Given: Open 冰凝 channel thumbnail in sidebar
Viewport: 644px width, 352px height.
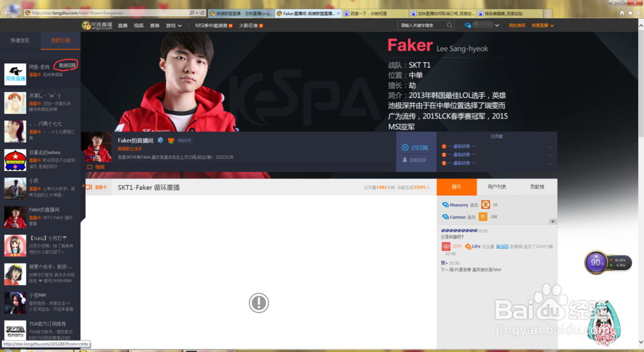Looking at the screenshot, I should point(15,103).
